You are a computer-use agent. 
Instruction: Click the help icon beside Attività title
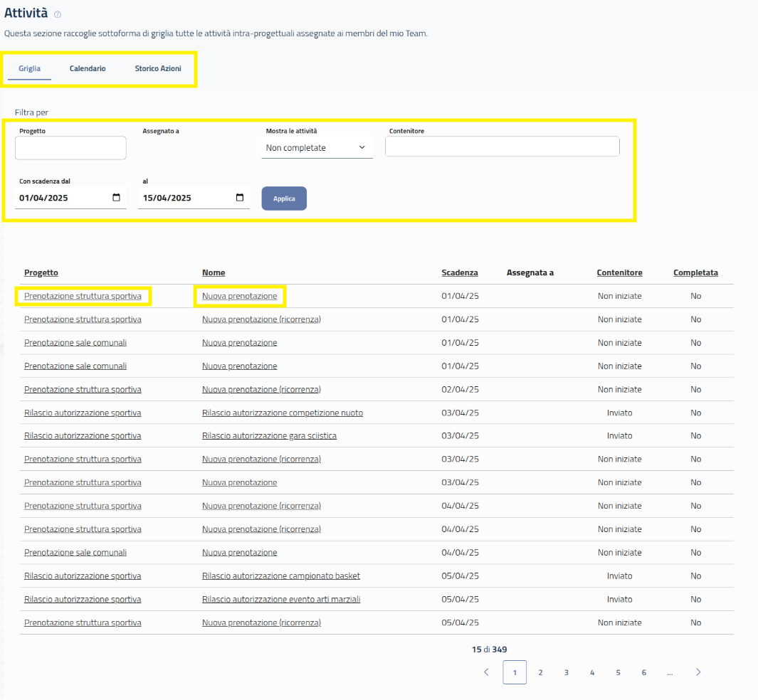point(58,14)
